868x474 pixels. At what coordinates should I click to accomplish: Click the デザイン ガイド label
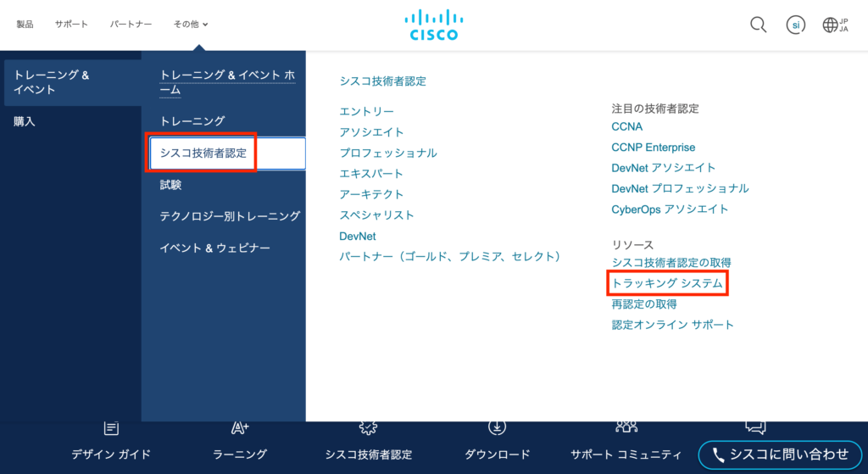pyautogui.click(x=111, y=454)
